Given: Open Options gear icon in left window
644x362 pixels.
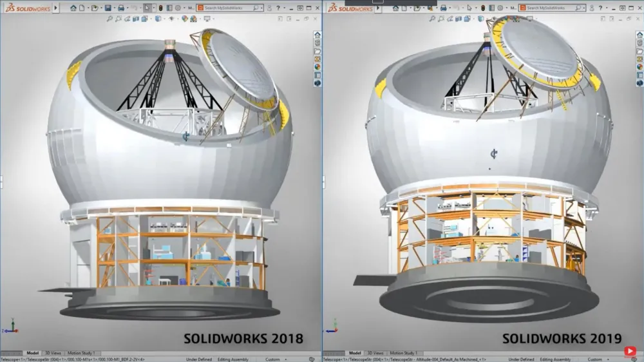Looking at the screenshot, I should pos(178,8).
